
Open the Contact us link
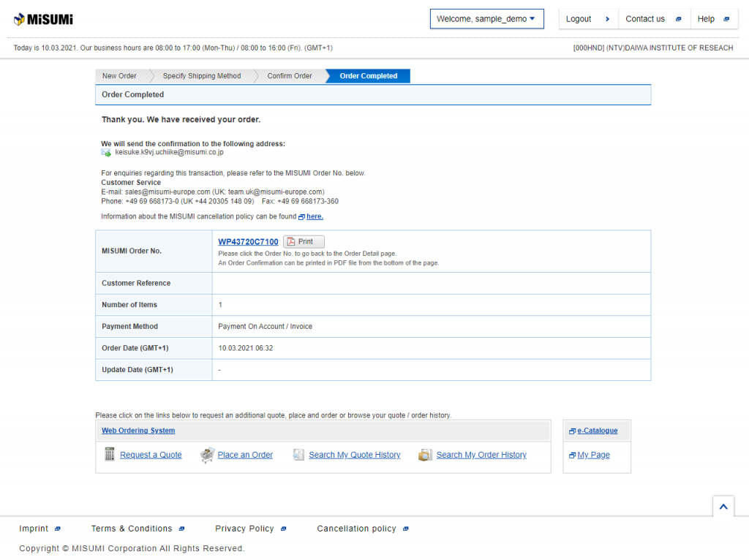pyautogui.click(x=653, y=18)
